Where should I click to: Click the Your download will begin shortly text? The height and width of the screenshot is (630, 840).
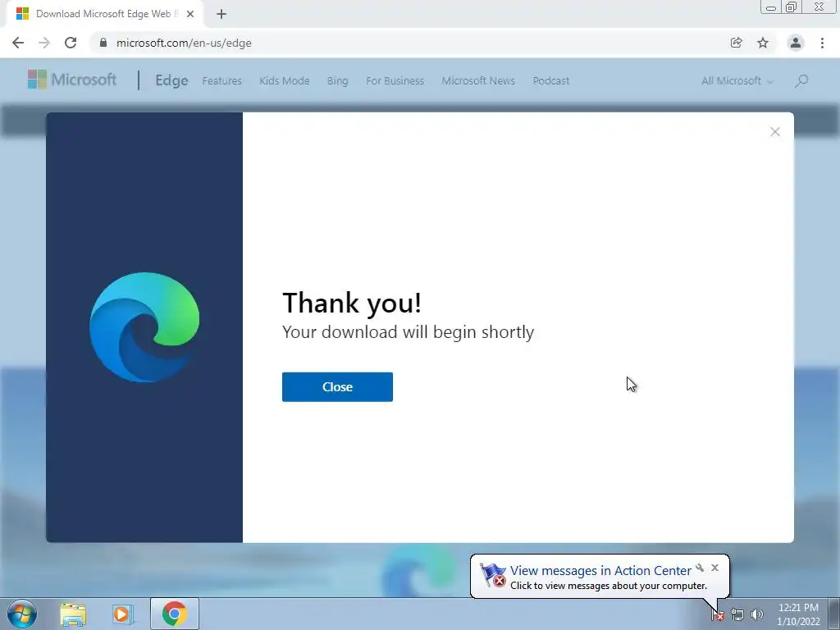click(409, 332)
